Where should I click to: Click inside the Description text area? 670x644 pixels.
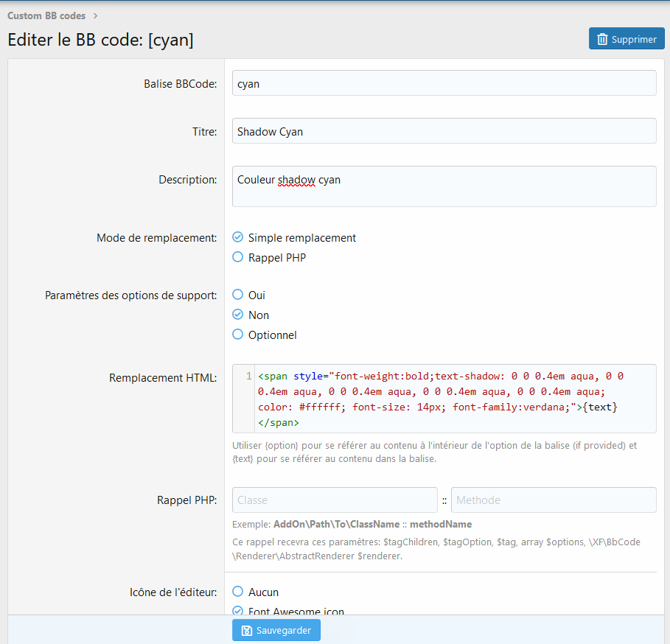tap(444, 186)
